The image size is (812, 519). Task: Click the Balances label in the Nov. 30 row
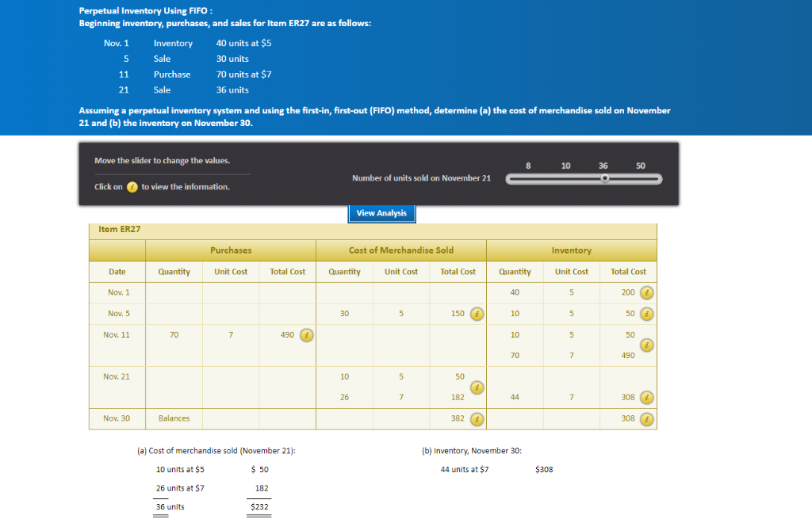coord(174,418)
